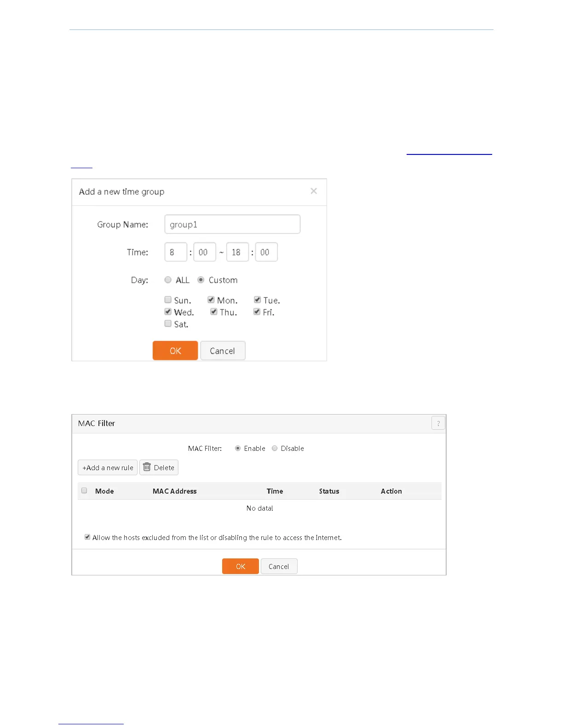Click the +Add a new rule button
The height and width of the screenshot is (728, 563).
pos(108,467)
